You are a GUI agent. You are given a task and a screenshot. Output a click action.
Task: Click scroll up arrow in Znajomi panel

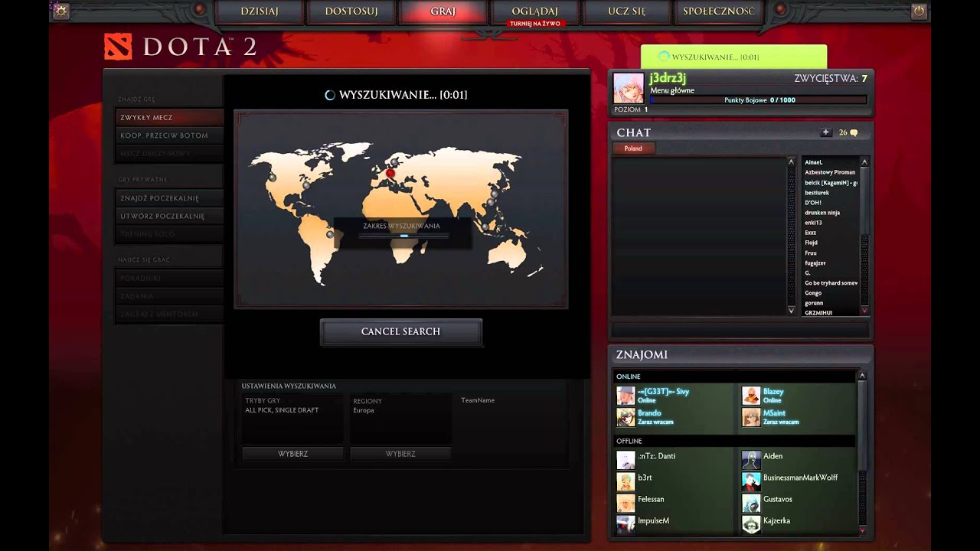click(863, 376)
